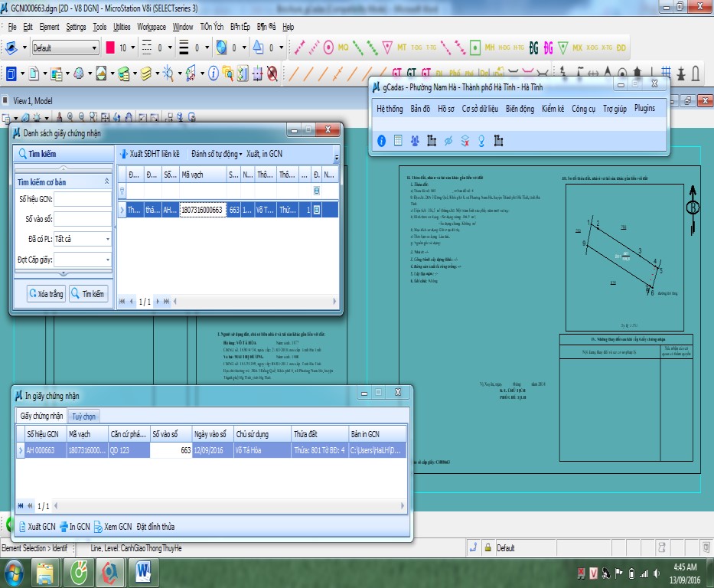
Task: Click the Số hiệu GCN input field
Action: point(83,199)
